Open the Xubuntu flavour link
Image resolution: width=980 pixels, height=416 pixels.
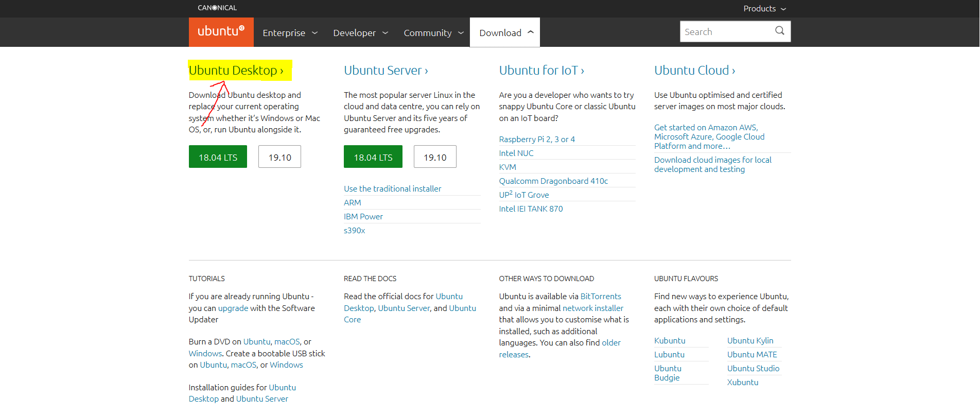(x=743, y=383)
